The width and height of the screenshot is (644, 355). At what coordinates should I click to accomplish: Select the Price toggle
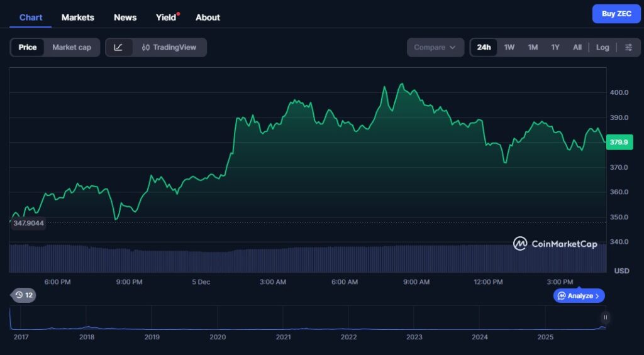tap(28, 47)
